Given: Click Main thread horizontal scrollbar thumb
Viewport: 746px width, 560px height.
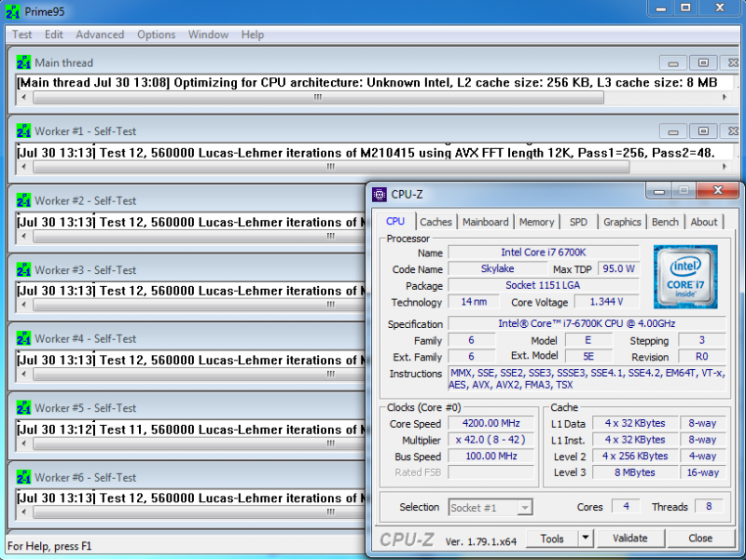Looking at the screenshot, I should [318, 98].
